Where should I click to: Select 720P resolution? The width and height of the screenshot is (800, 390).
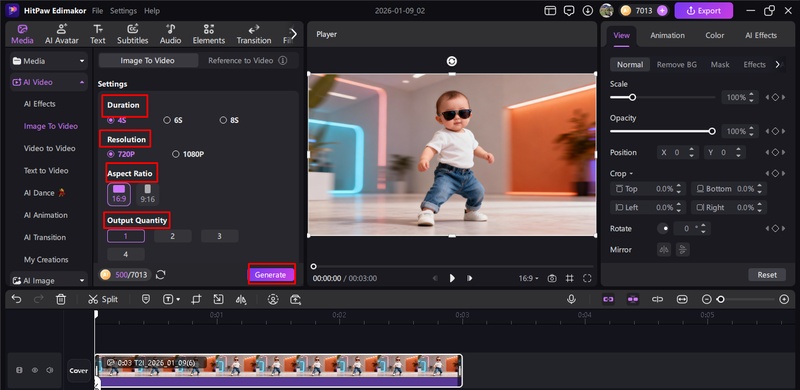click(121, 154)
